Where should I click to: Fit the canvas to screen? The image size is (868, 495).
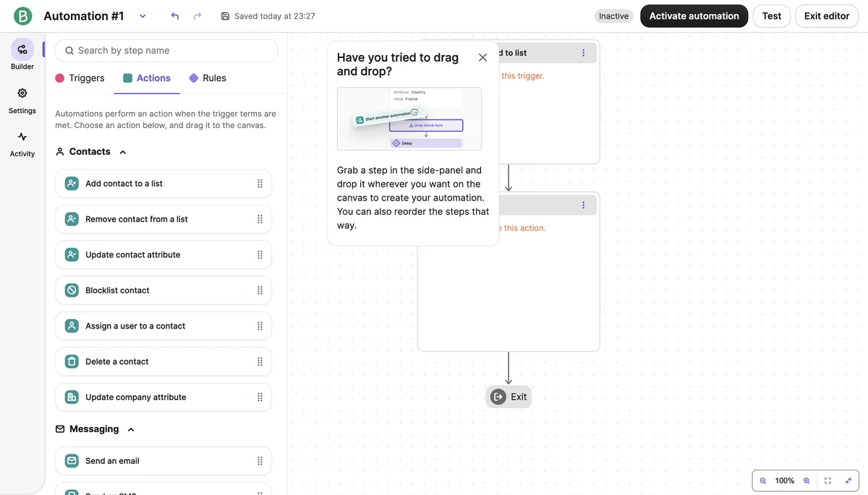coord(828,481)
